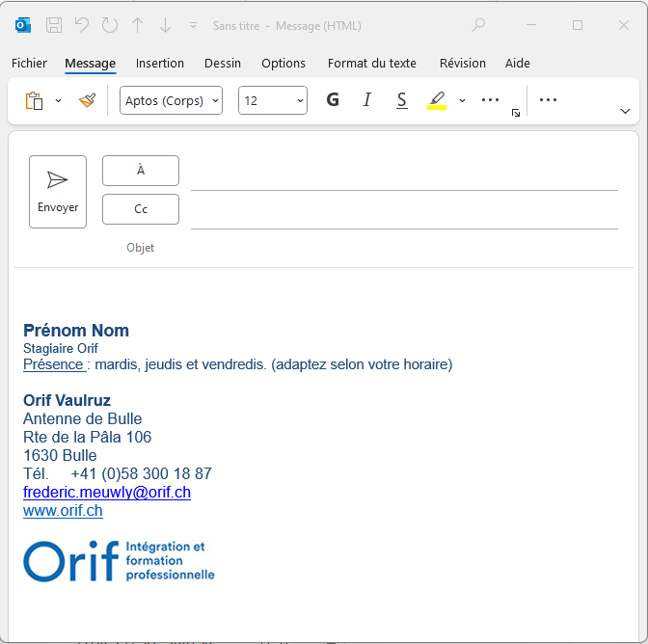Expand the Paste options arrow
Image resolution: width=648 pixels, height=644 pixels.
(x=58, y=100)
